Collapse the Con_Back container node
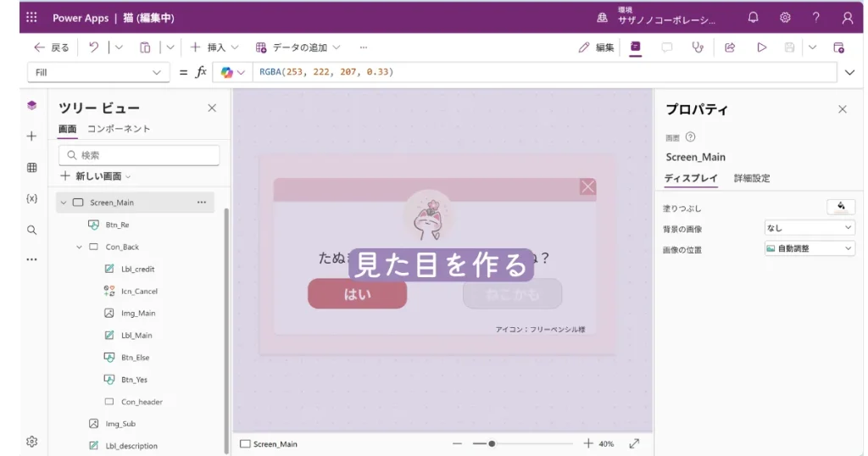868x456 pixels. [x=80, y=247]
